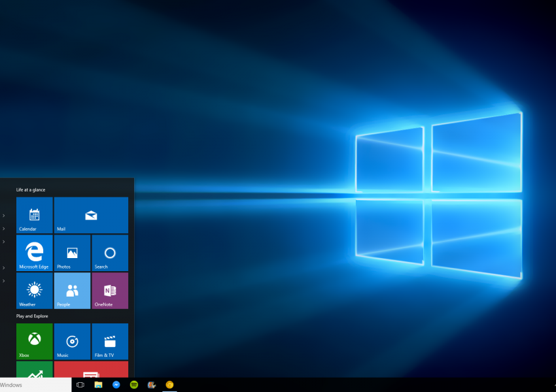The width and height of the screenshot is (556, 392).
Task: Launch Microsoft Edge from Start tiles
Action: click(34, 253)
